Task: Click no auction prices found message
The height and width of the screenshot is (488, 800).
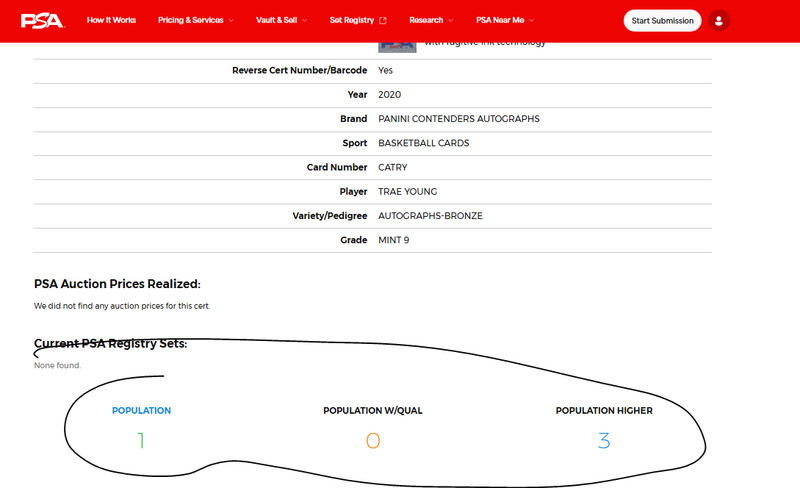Action: [122, 306]
